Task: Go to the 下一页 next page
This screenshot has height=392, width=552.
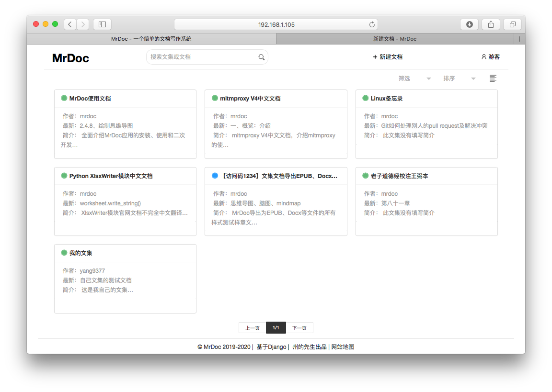Action: click(x=299, y=328)
